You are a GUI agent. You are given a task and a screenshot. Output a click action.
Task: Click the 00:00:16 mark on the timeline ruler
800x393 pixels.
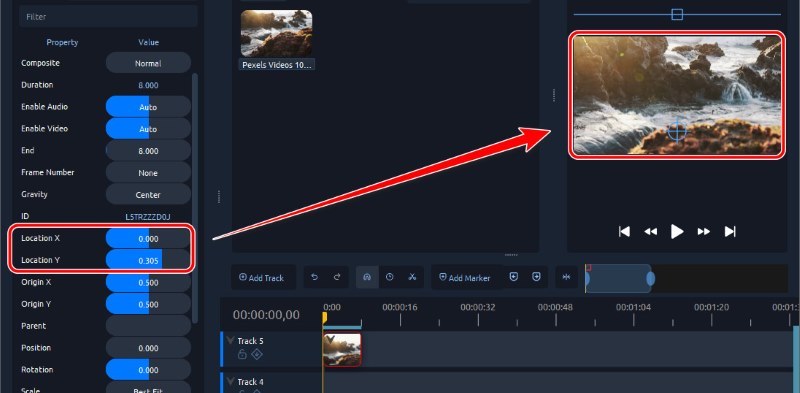point(400,307)
